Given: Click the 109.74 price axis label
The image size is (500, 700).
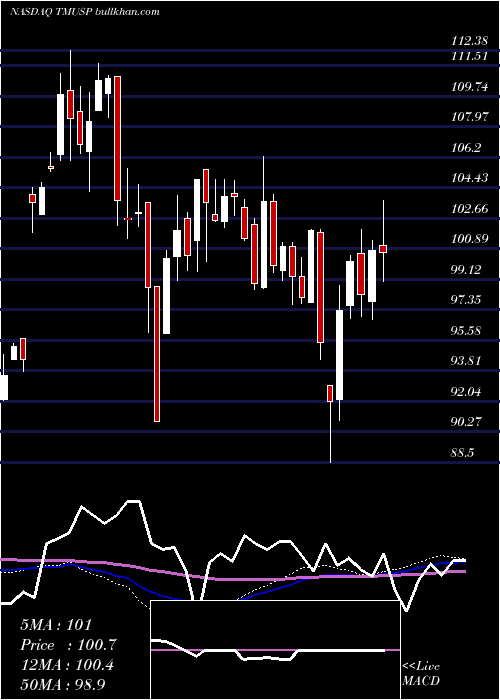Looking at the screenshot, I should pyautogui.click(x=470, y=87).
